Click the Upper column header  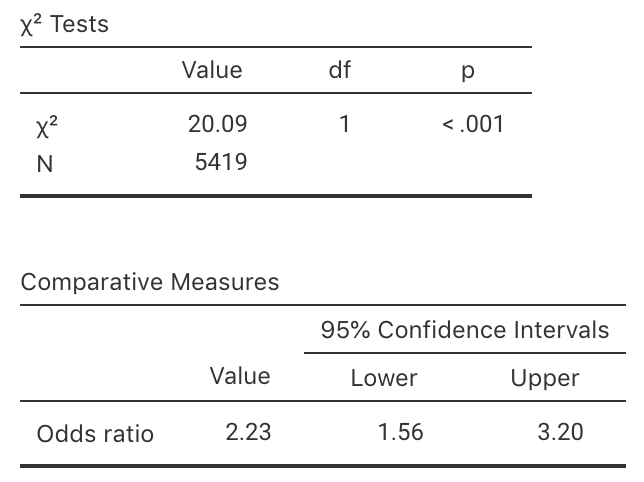[545, 378]
